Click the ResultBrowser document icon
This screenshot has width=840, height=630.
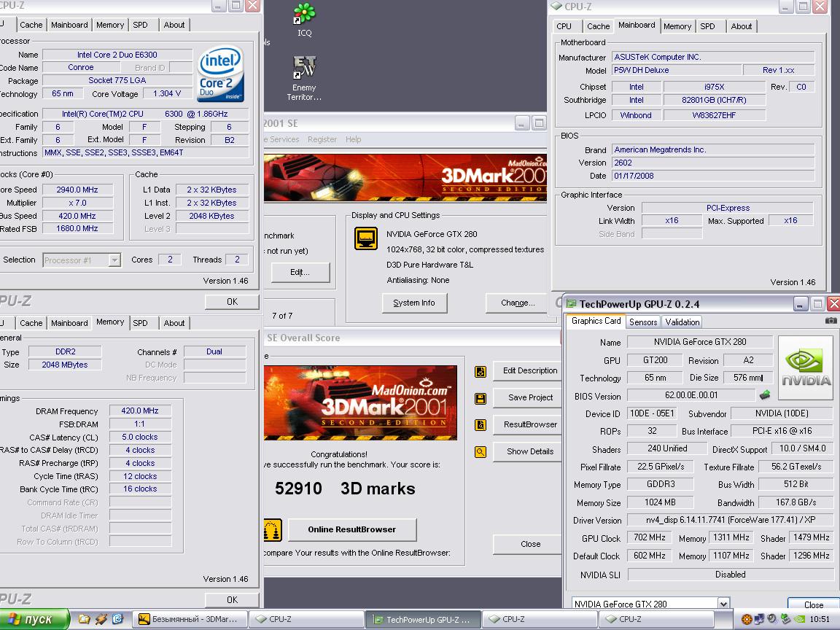point(481,425)
